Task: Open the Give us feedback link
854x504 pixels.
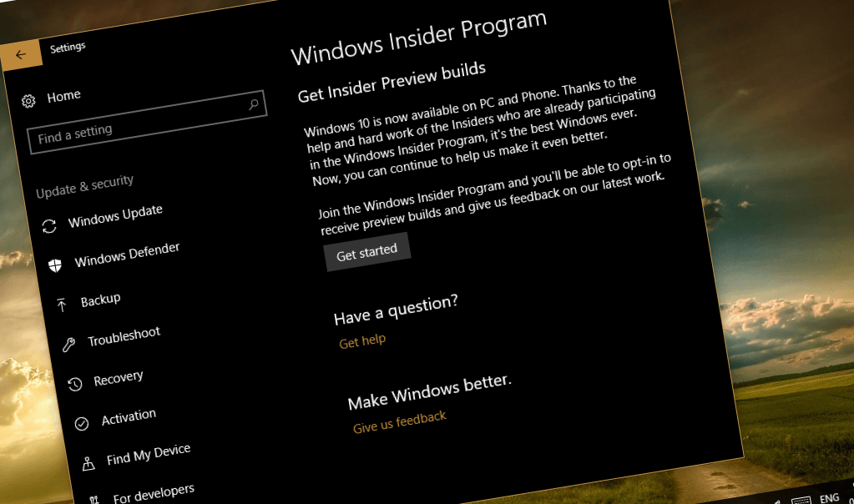Action: click(400, 422)
